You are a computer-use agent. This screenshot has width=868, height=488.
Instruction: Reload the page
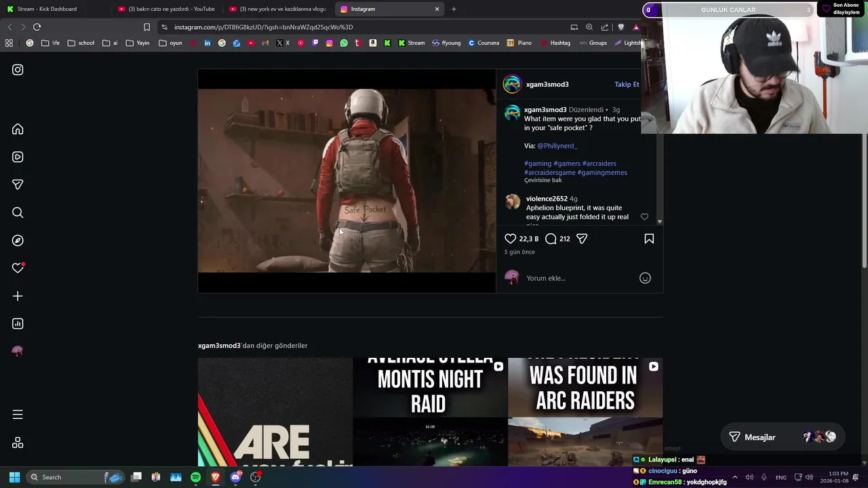pyautogui.click(x=37, y=27)
